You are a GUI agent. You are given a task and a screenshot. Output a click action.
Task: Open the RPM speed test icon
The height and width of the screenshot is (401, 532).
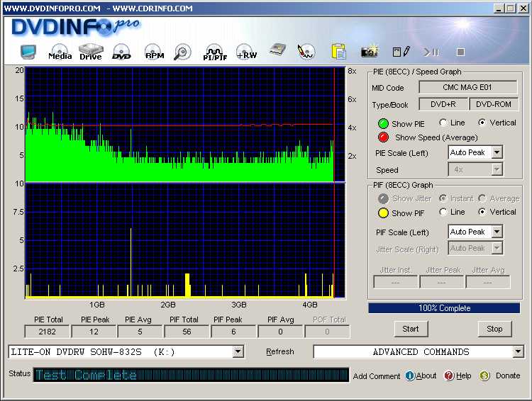[x=153, y=52]
